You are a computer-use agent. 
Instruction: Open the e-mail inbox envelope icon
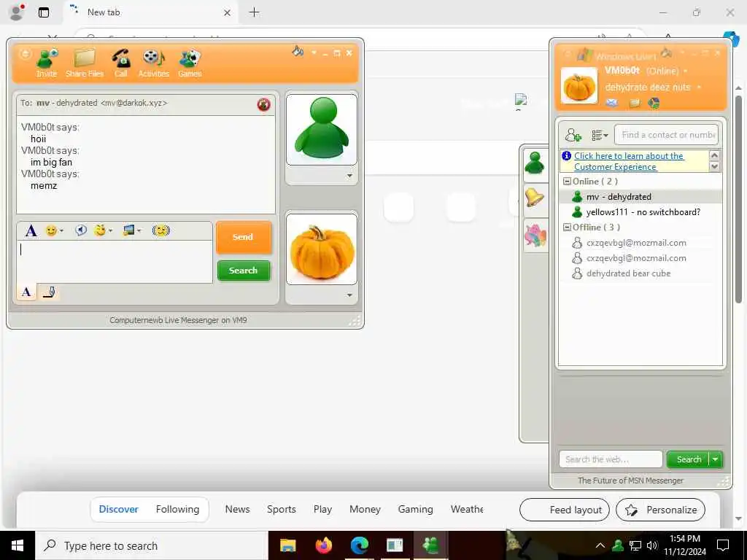pyautogui.click(x=612, y=103)
